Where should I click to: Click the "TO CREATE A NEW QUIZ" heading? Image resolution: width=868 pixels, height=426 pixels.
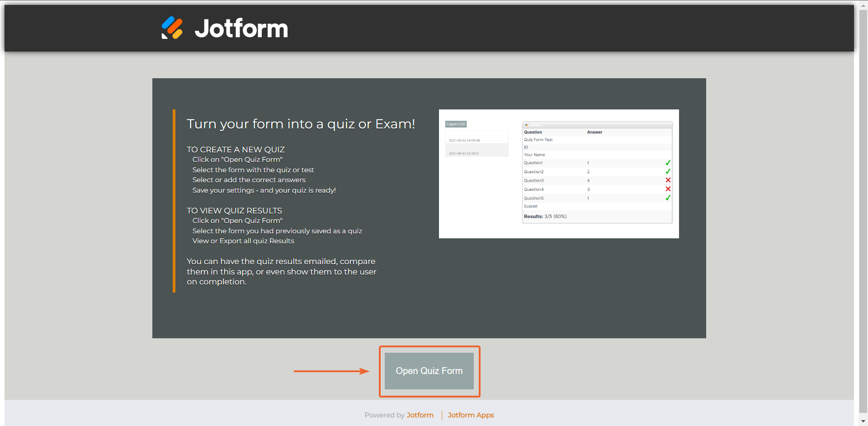[x=236, y=150]
